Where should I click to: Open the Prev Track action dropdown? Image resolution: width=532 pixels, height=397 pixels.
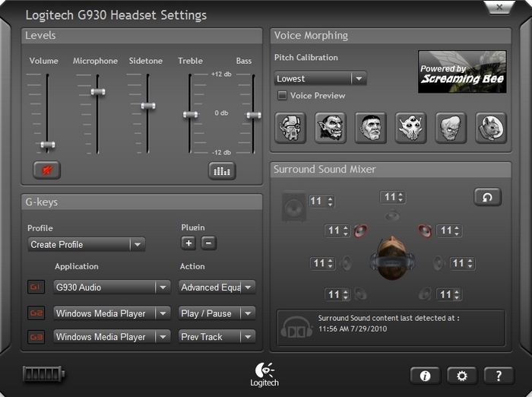click(217, 337)
